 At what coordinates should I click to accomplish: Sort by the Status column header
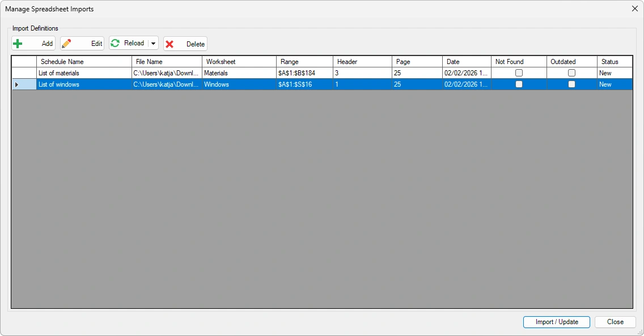[615, 61]
